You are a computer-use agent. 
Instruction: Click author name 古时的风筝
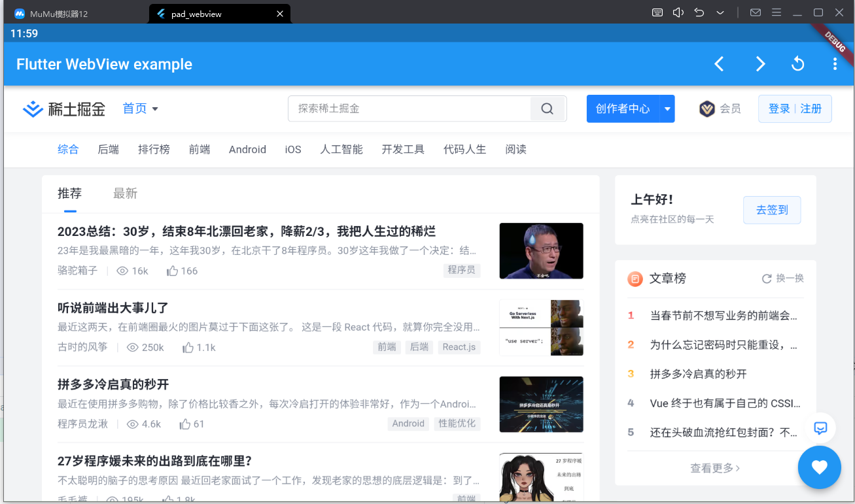[82, 347]
